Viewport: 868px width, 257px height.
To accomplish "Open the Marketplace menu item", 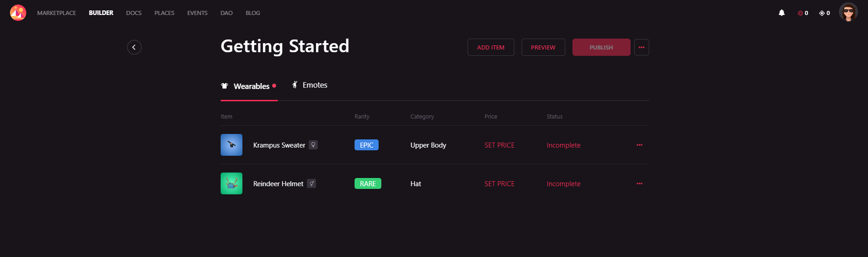I will tap(57, 13).
